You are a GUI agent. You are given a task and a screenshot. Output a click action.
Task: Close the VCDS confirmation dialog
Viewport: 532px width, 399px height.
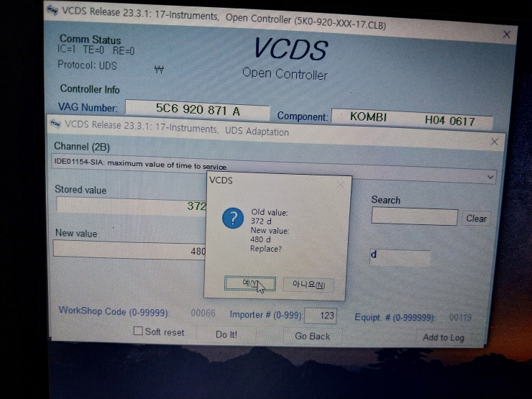click(340, 185)
